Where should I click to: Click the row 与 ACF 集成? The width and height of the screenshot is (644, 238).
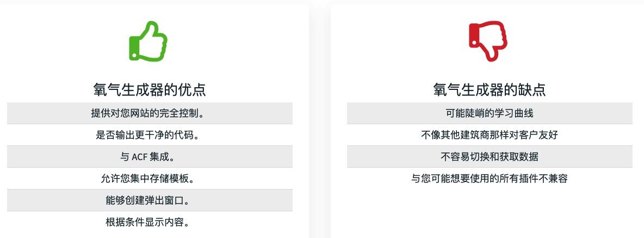tap(150, 157)
